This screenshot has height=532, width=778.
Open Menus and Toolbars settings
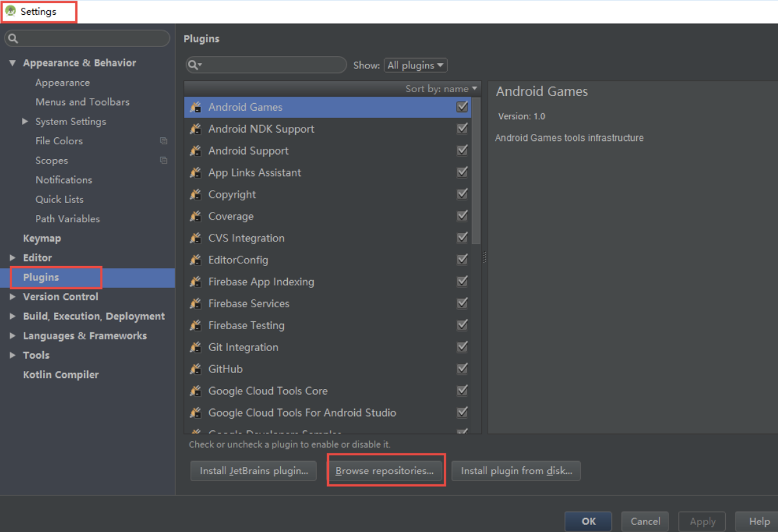(82, 102)
